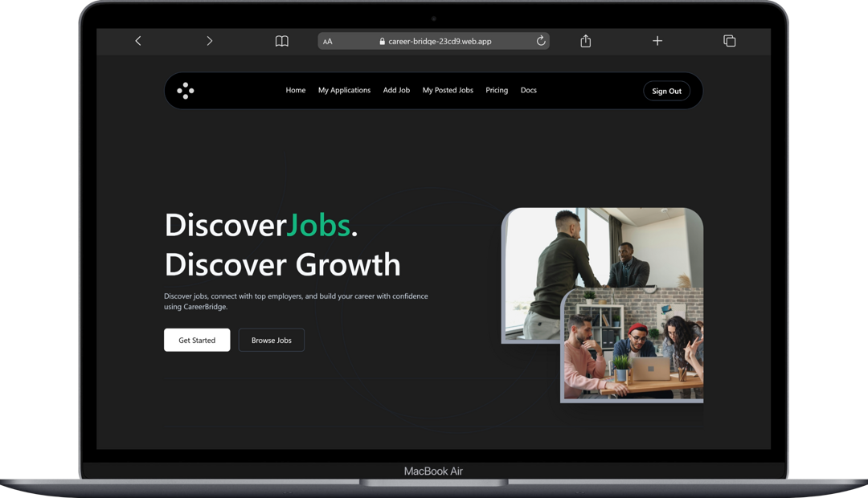868x498 pixels.
Task: Reload the page with the refresh icon
Action: [x=541, y=41]
